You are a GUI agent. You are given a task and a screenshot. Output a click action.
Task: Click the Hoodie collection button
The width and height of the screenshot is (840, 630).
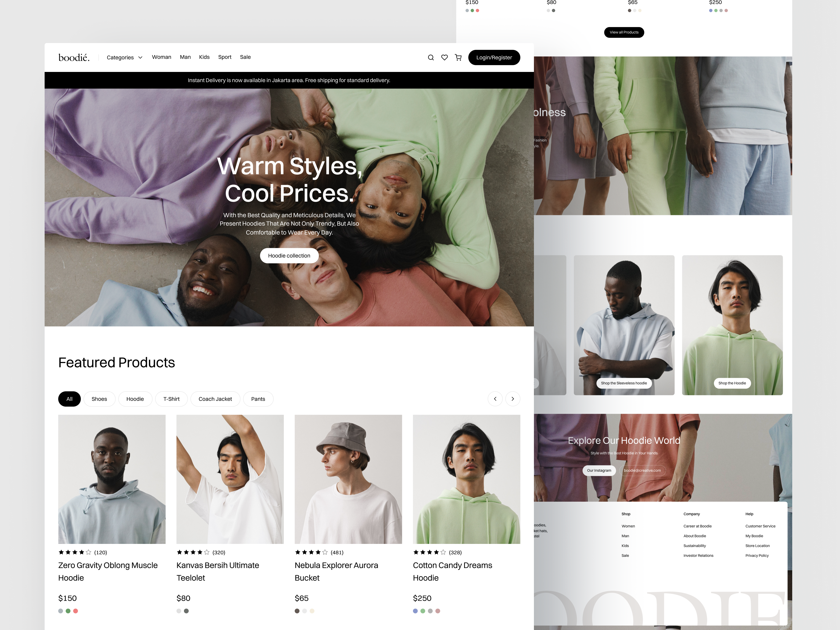(x=289, y=256)
